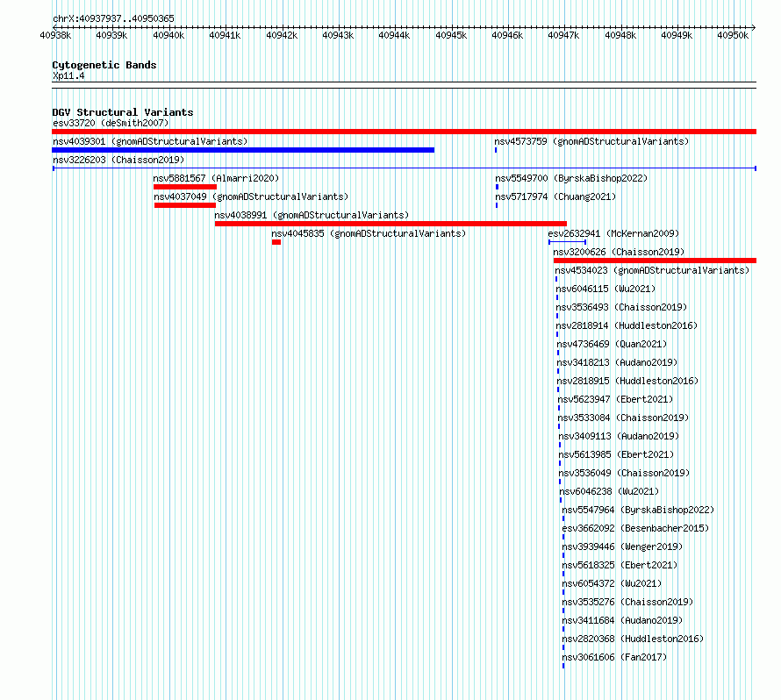Click nsv3939446 (Wenger2019) label
The width and height of the screenshot is (781, 700).
click(622, 546)
